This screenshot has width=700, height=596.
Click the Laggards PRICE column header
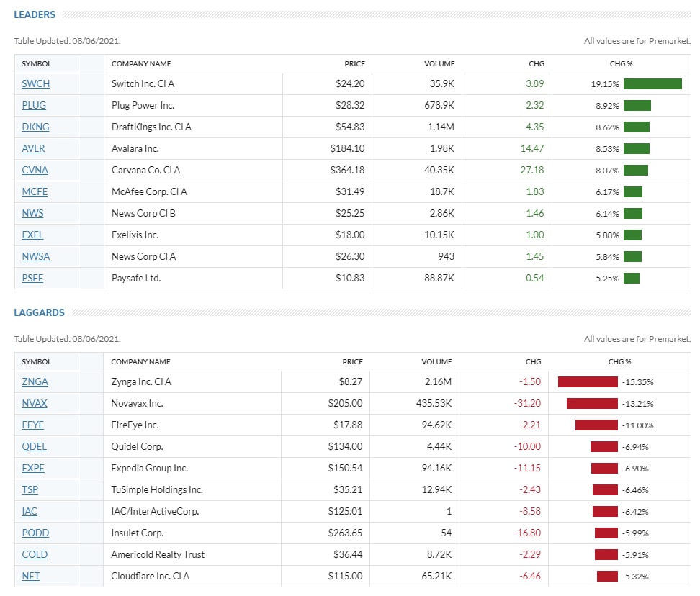point(352,362)
